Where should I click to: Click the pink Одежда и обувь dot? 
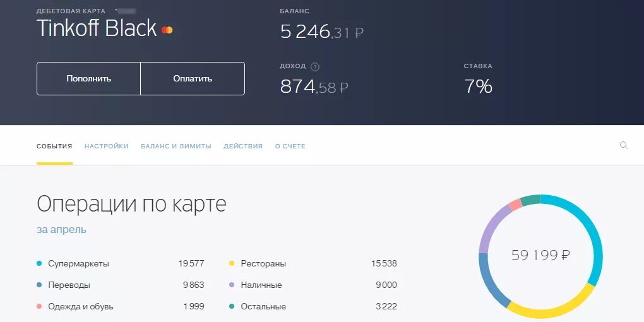coord(39,306)
